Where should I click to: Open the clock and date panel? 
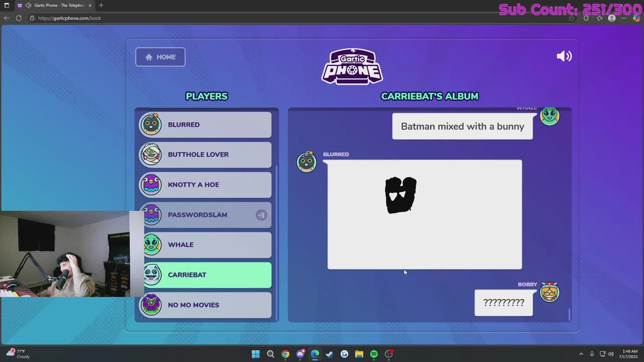629,354
